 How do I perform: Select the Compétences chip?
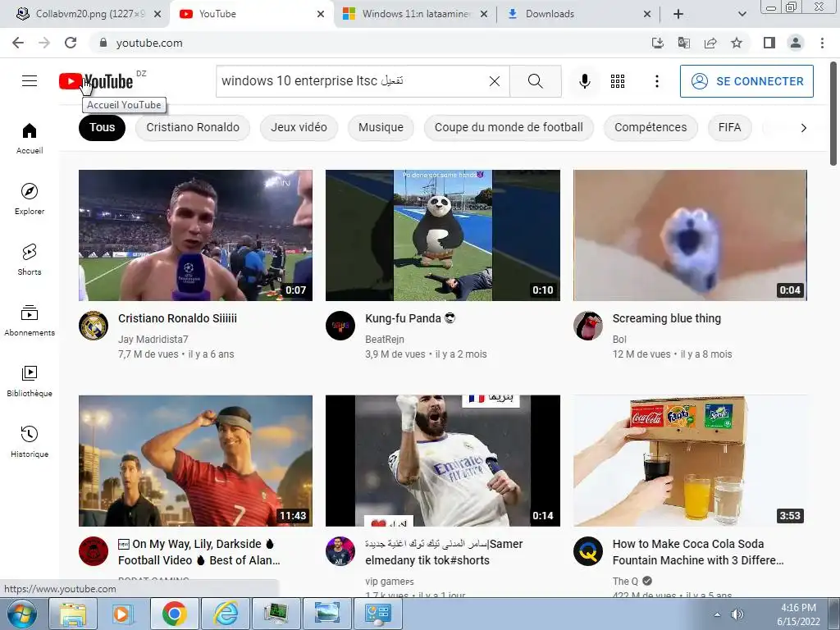tap(651, 127)
